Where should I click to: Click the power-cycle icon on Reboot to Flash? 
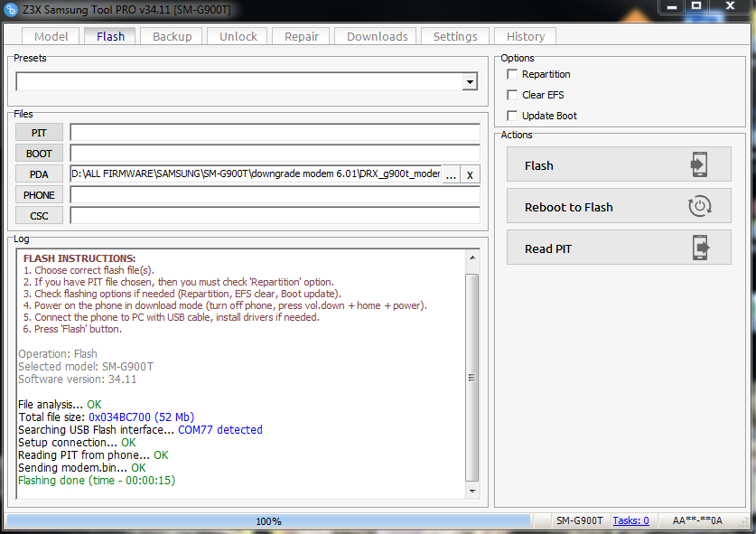click(x=700, y=206)
